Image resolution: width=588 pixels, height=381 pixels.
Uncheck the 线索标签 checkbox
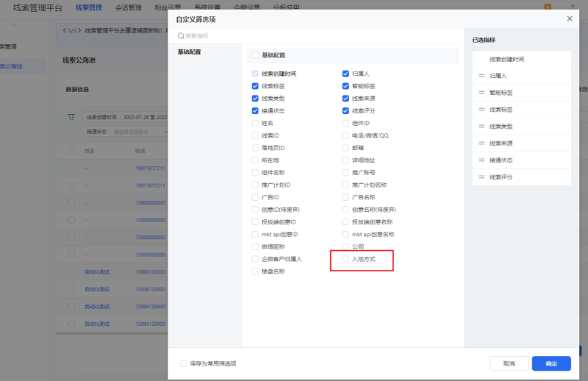(255, 86)
